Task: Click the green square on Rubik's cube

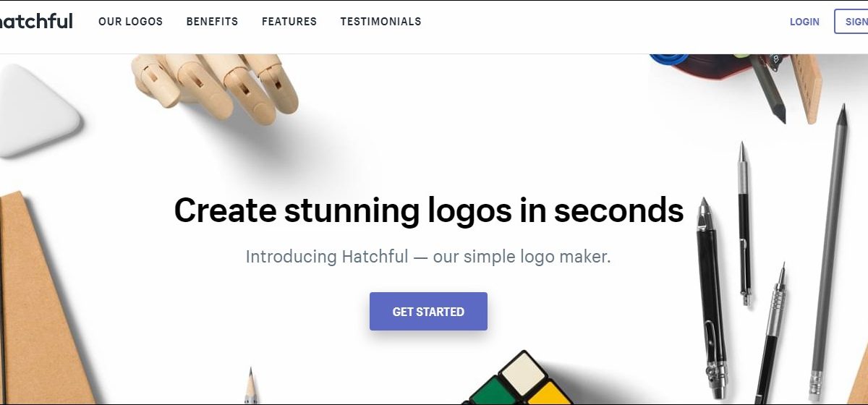Action: pyautogui.click(x=495, y=391)
